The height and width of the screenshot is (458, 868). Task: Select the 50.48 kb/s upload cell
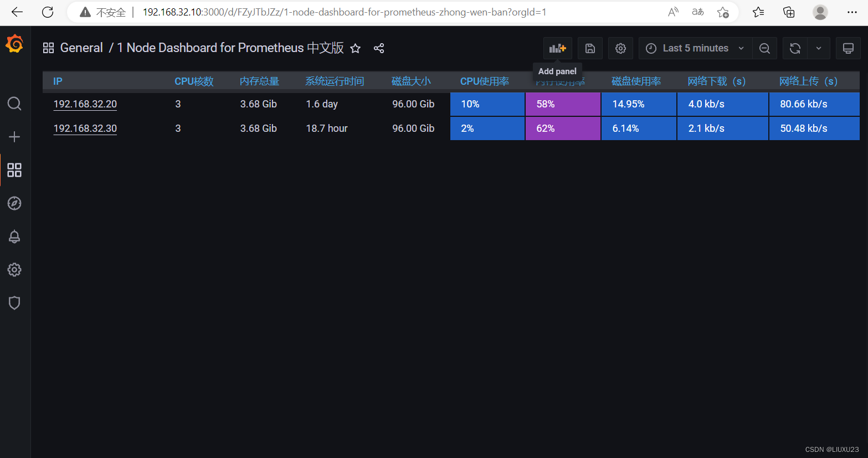[x=814, y=128]
